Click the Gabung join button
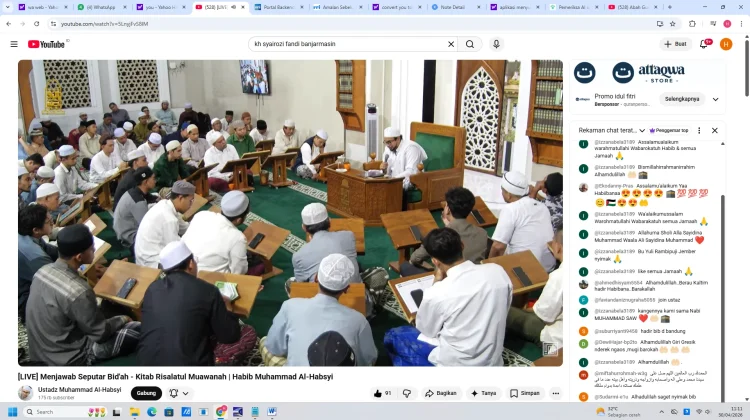 [x=146, y=393]
